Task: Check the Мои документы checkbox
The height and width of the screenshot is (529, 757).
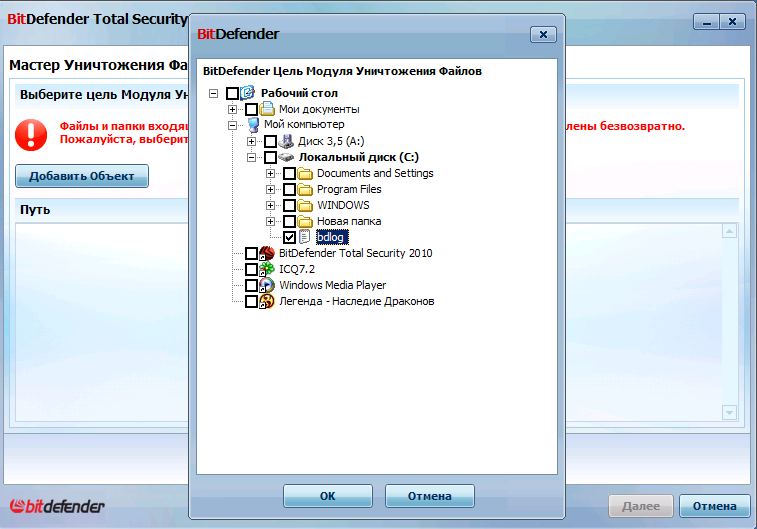Action: [x=251, y=109]
